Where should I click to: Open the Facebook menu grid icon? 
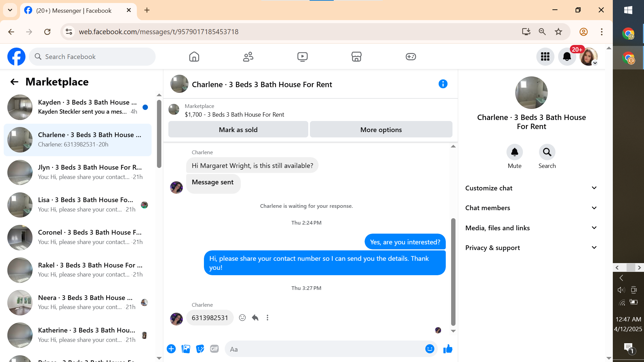pyautogui.click(x=545, y=57)
